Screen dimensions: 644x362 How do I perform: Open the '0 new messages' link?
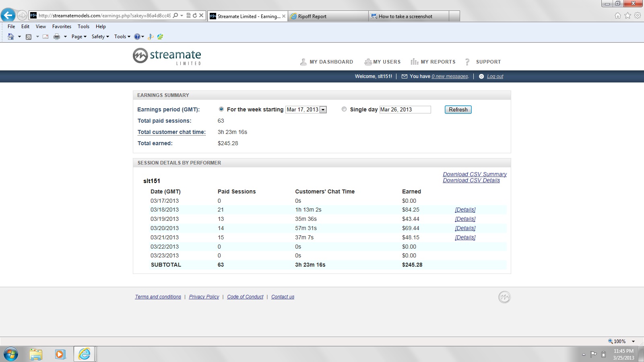click(450, 76)
